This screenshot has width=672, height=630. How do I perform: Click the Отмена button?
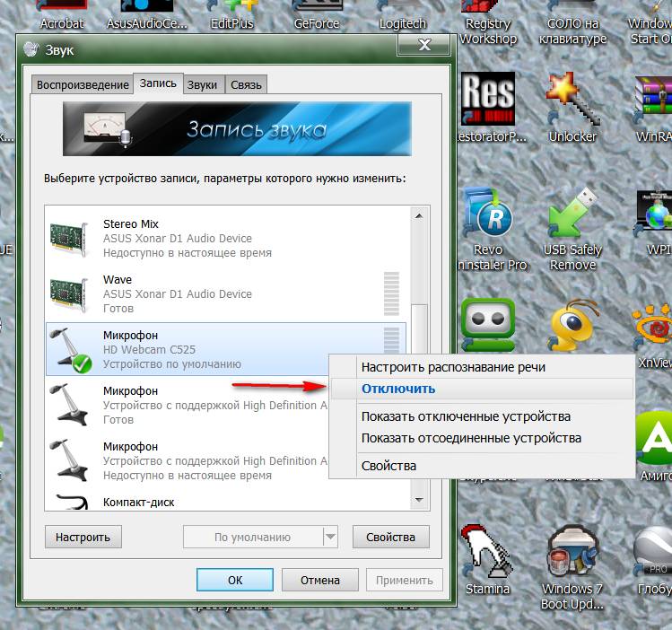[319, 580]
